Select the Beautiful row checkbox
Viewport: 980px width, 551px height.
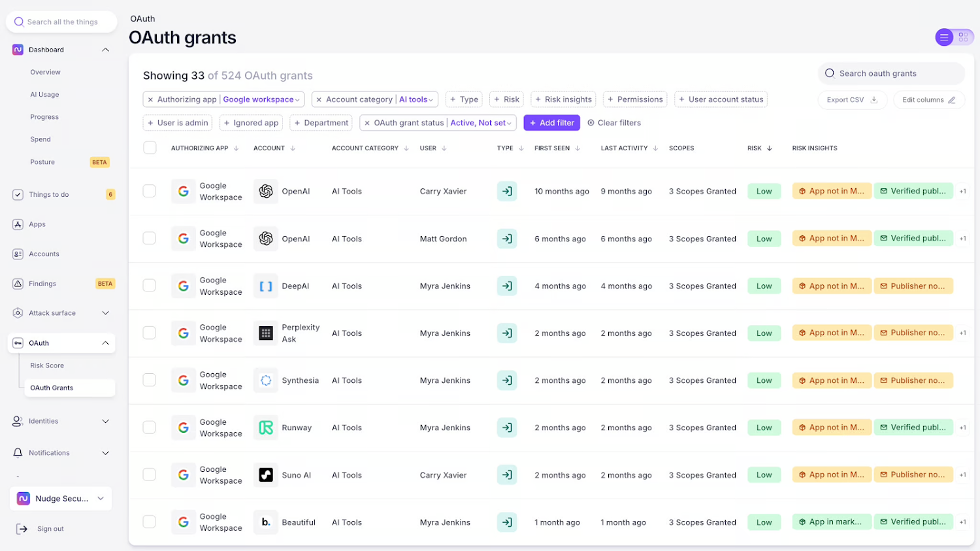pos(150,522)
